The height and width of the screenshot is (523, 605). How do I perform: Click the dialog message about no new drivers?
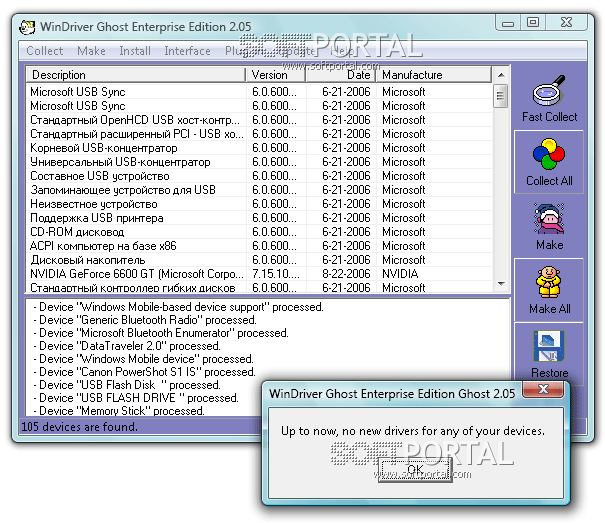(x=413, y=431)
